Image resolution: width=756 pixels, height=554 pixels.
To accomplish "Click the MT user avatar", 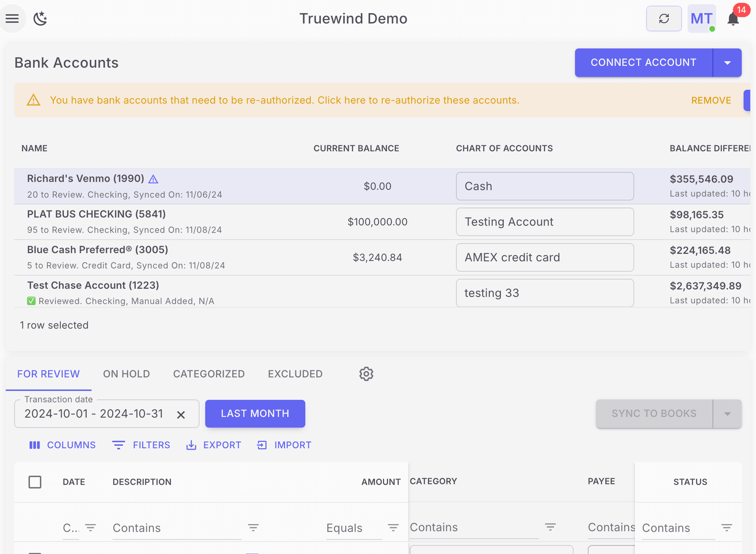I will coord(701,19).
